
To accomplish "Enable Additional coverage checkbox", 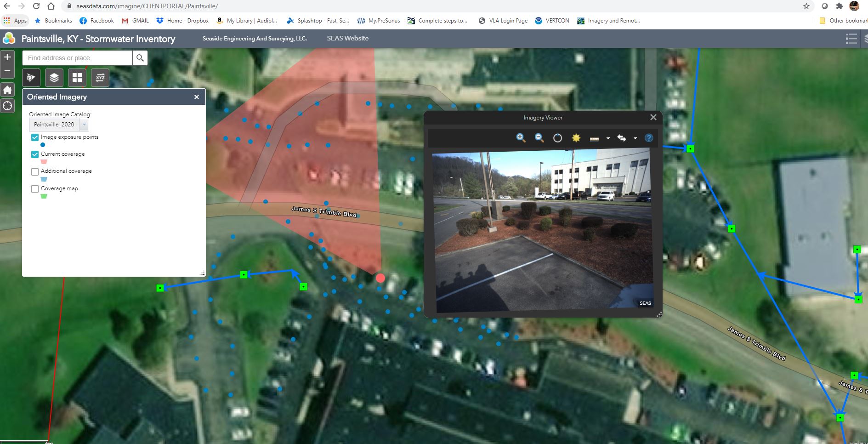I will [x=35, y=172].
